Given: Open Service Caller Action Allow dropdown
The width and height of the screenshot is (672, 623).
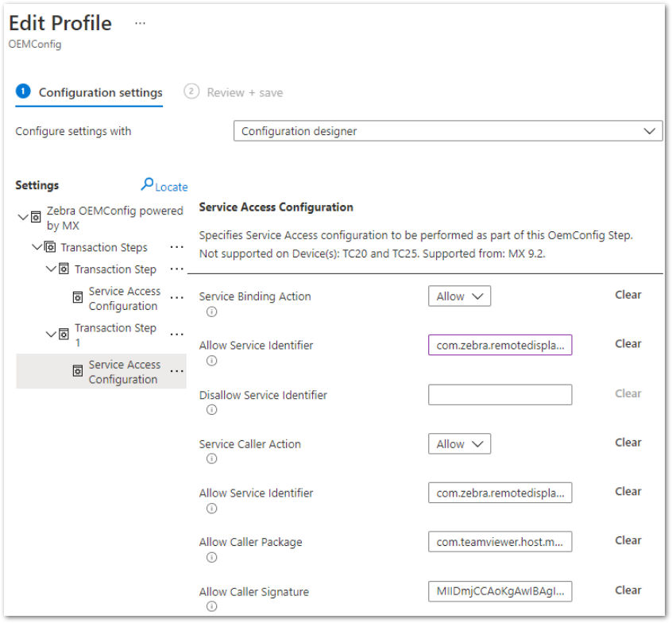Looking at the screenshot, I should tap(459, 444).
